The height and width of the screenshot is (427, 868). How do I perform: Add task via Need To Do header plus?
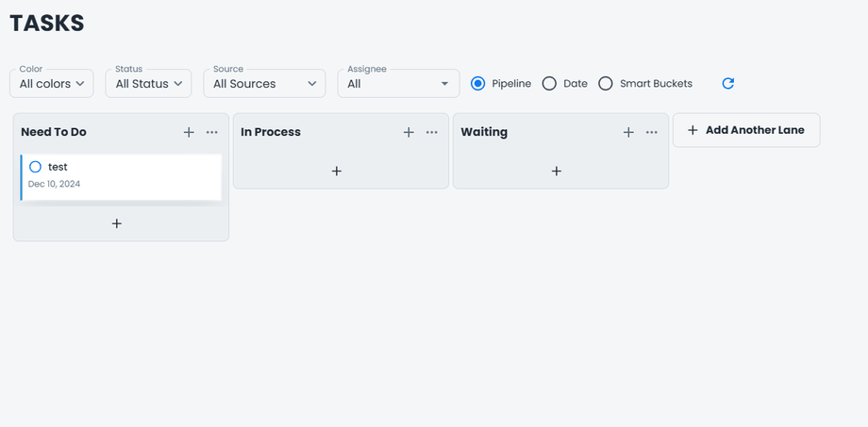(189, 133)
